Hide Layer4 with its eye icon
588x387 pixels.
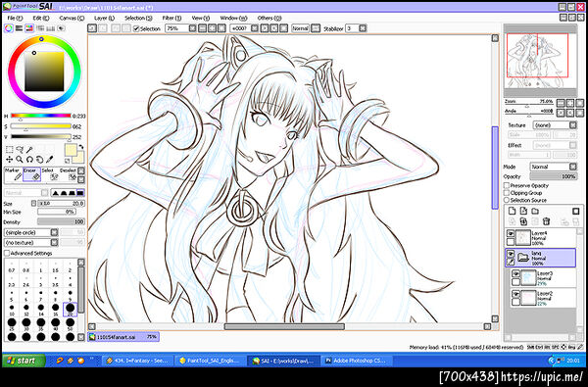pos(511,233)
